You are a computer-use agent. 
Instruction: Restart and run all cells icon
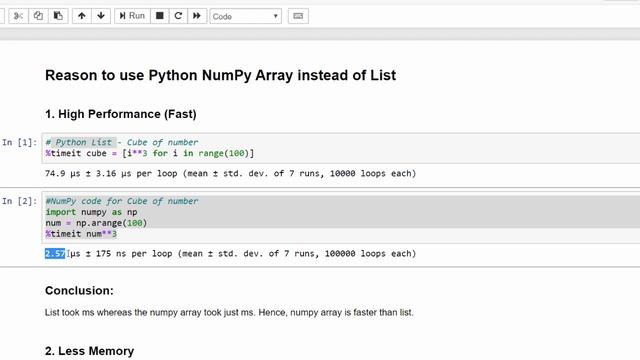pyautogui.click(x=197, y=16)
